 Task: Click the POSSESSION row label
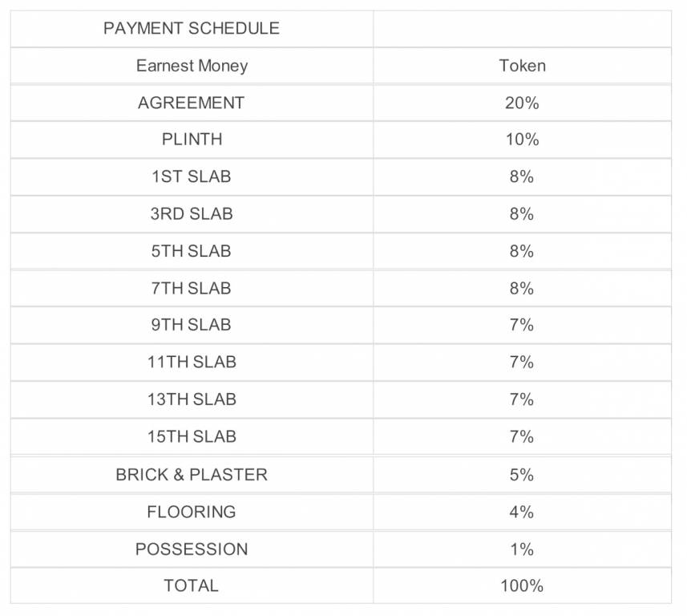192,549
